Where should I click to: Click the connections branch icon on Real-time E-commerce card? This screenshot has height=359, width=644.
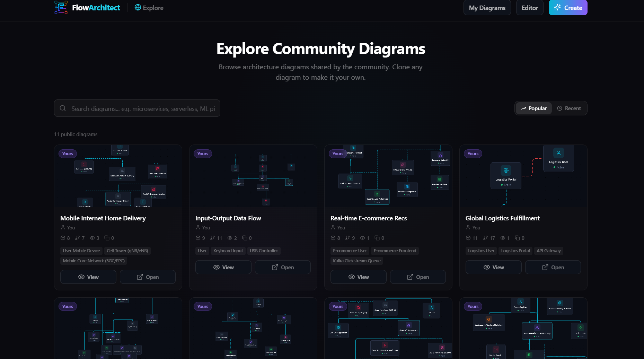tap(347, 238)
